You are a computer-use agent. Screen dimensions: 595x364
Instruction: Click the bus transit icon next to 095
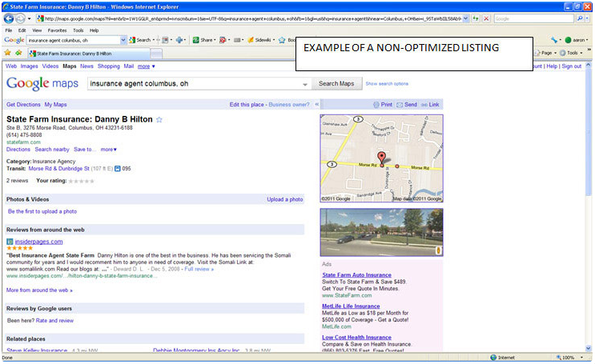coord(118,169)
